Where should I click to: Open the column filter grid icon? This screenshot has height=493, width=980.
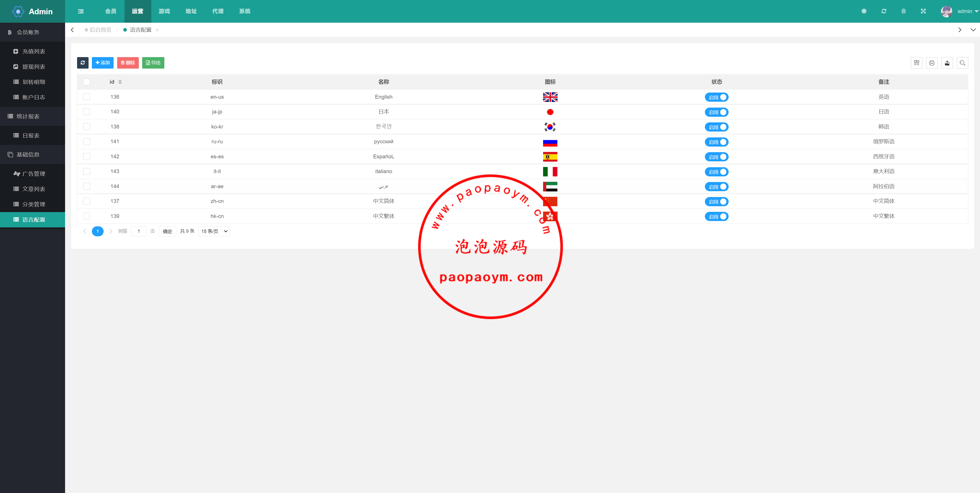tap(916, 63)
